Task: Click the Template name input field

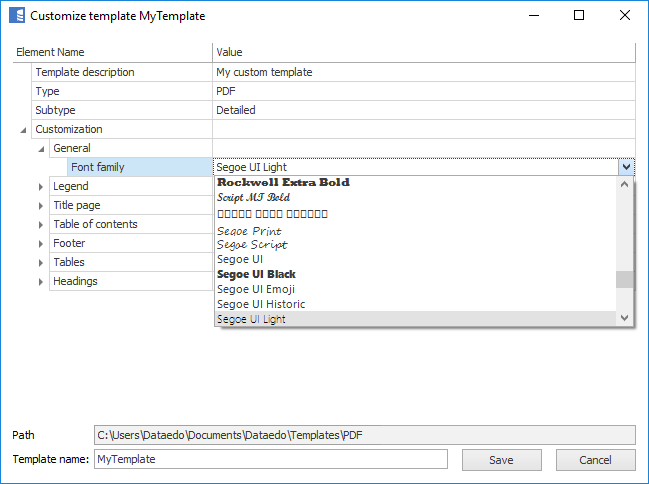Action: pos(270,460)
